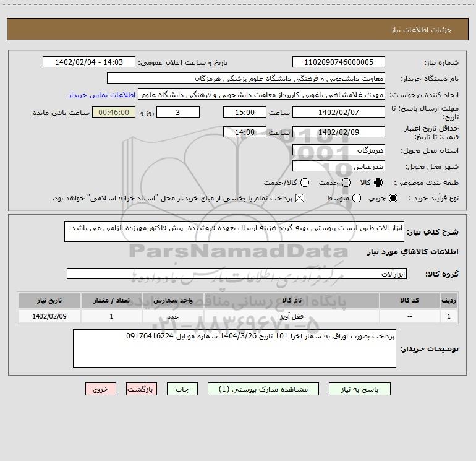Click the announcement date field 1402/02/04 - 14:03
The width and height of the screenshot is (476, 461).
click(89, 62)
